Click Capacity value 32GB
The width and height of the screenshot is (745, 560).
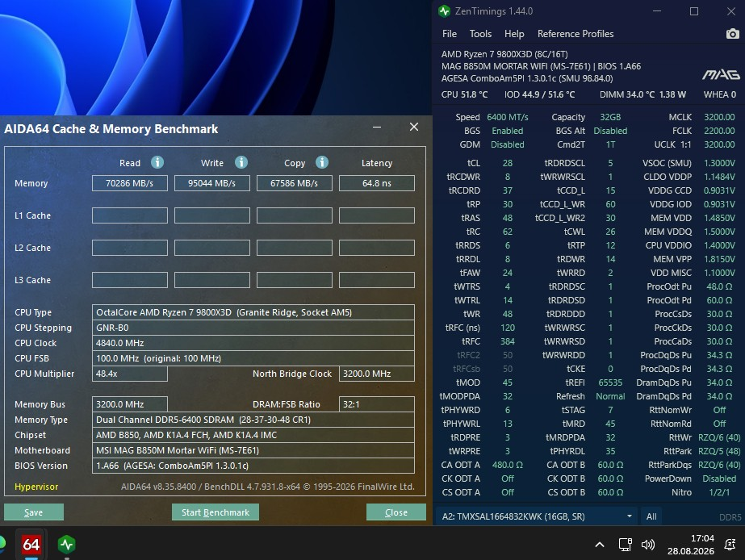610,117
